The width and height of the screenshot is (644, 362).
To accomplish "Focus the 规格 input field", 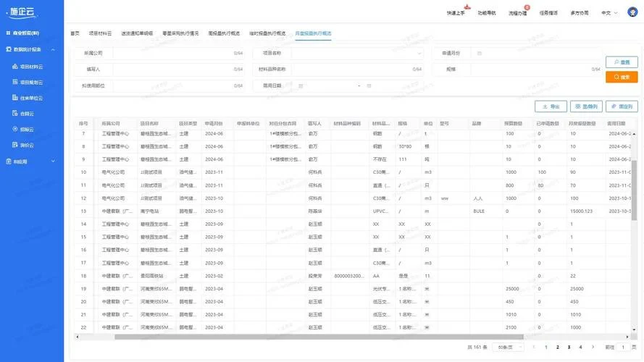I will tap(536, 70).
